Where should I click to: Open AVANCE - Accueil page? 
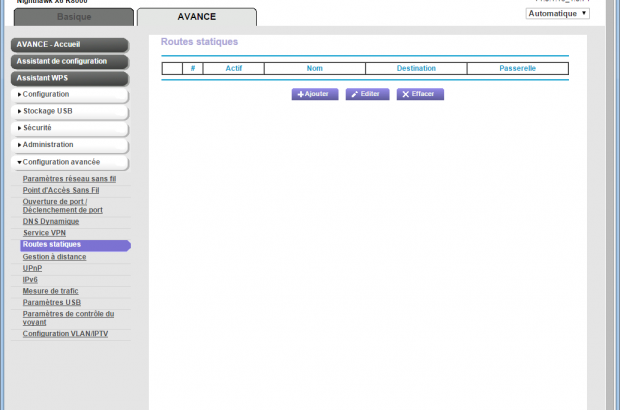coord(70,45)
